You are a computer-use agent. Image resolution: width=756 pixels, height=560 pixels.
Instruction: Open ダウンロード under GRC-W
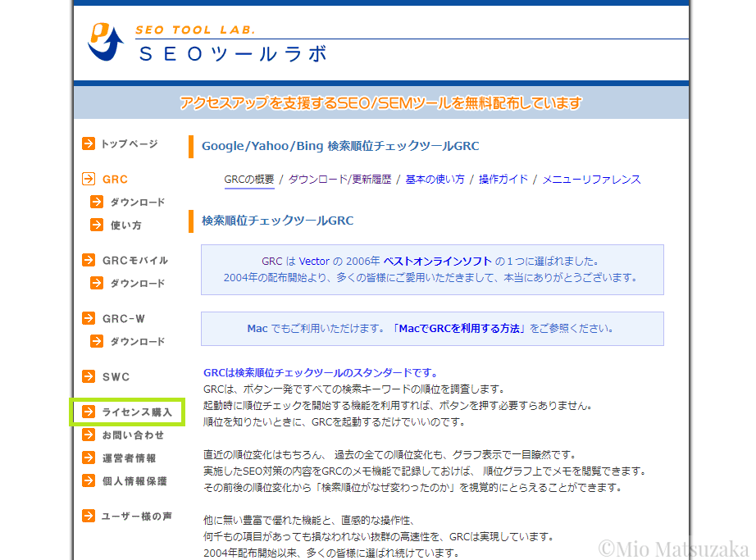tap(138, 341)
